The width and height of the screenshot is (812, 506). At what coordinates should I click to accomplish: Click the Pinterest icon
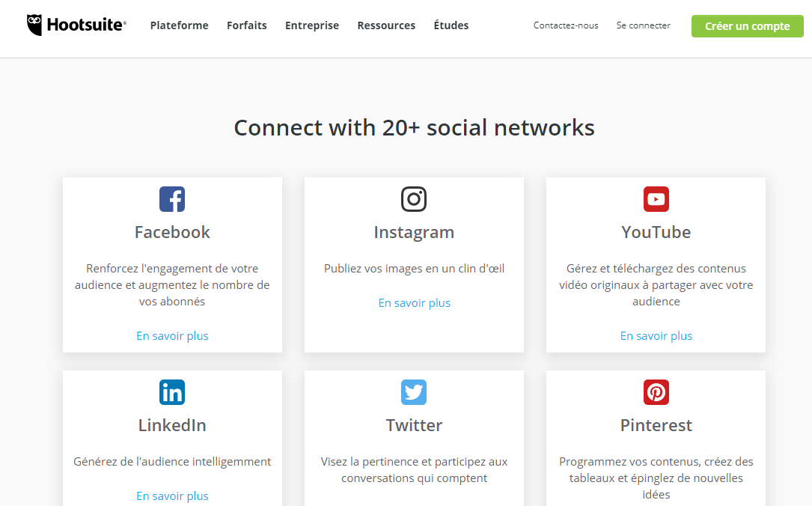[656, 392]
